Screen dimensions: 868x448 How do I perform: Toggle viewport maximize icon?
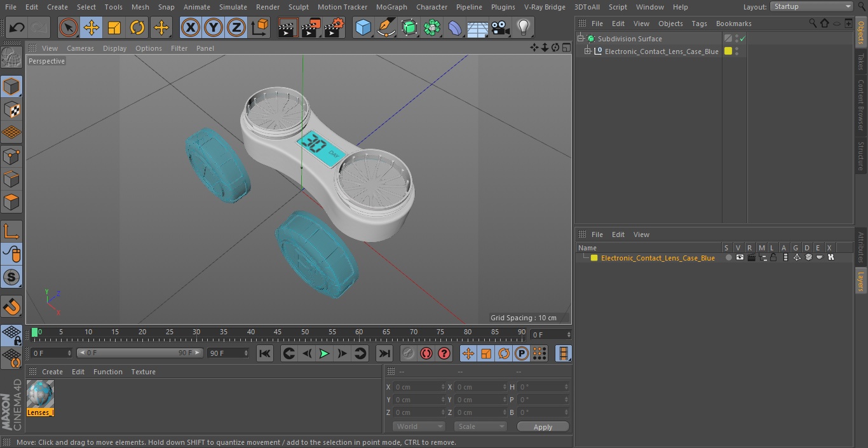click(566, 48)
